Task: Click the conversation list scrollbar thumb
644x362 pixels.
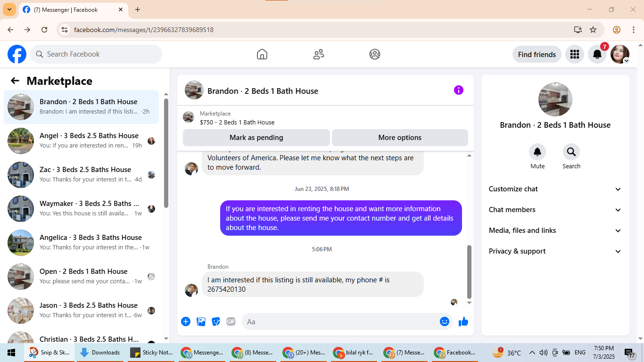Action: (166, 153)
